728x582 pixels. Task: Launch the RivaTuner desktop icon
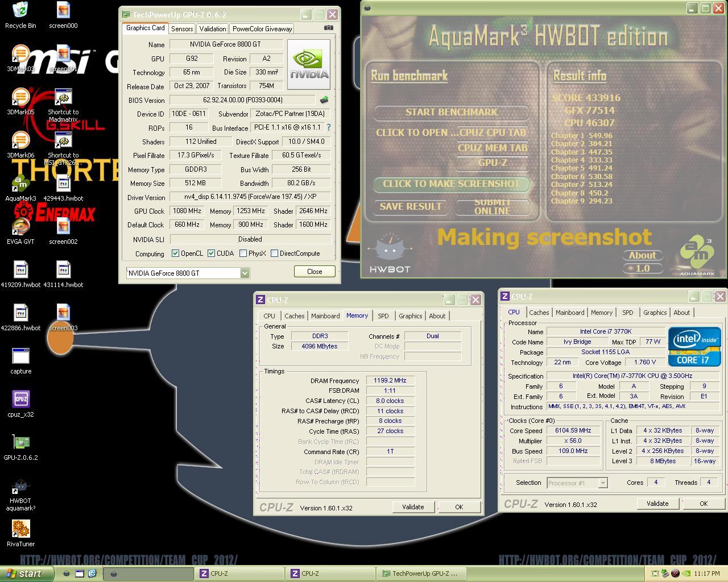(x=20, y=534)
